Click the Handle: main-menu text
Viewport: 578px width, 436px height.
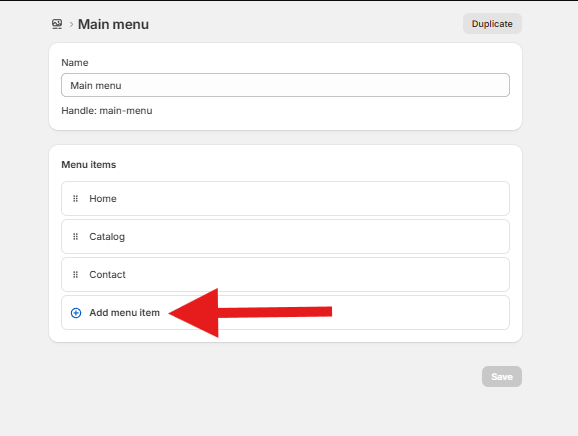click(107, 111)
